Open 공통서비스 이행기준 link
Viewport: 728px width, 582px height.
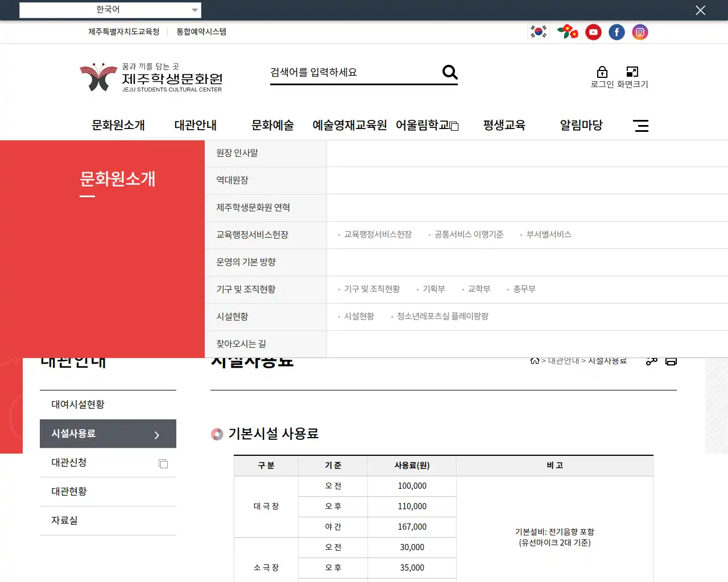pyautogui.click(x=469, y=235)
